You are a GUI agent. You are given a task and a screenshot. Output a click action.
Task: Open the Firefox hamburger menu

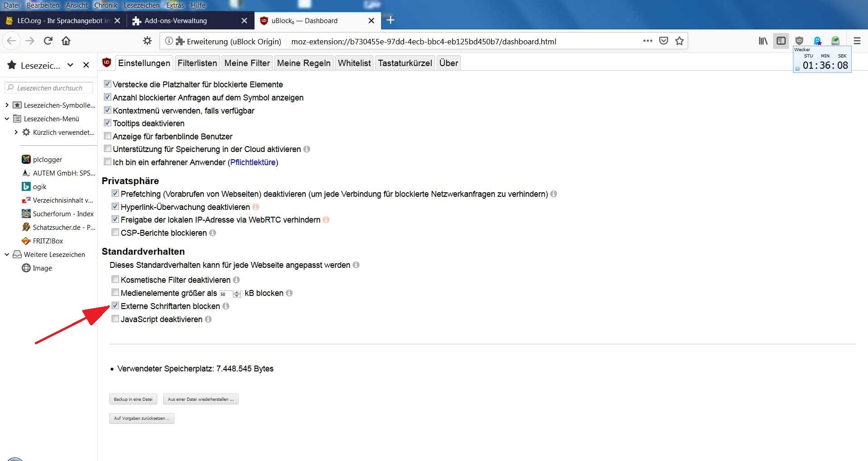pyautogui.click(x=857, y=41)
